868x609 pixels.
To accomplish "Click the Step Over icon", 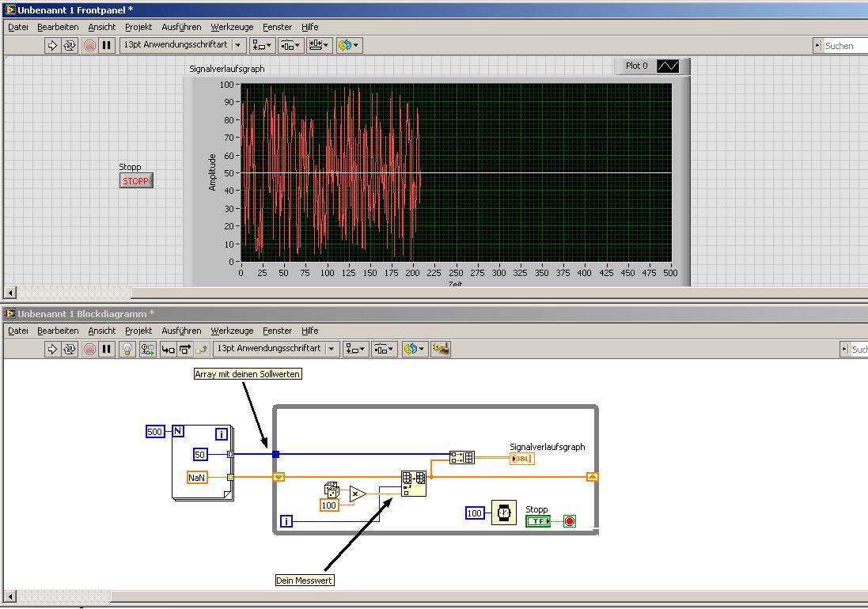I will coord(185,349).
